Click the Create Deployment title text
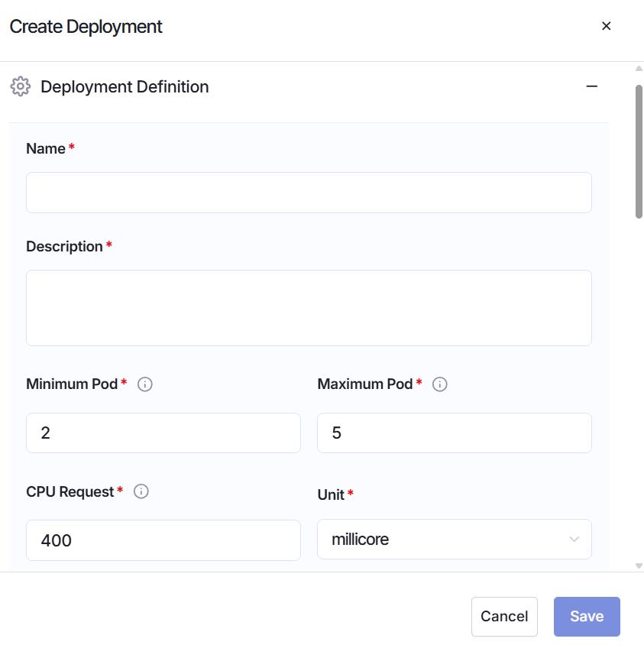This screenshot has width=644, height=645. (86, 27)
